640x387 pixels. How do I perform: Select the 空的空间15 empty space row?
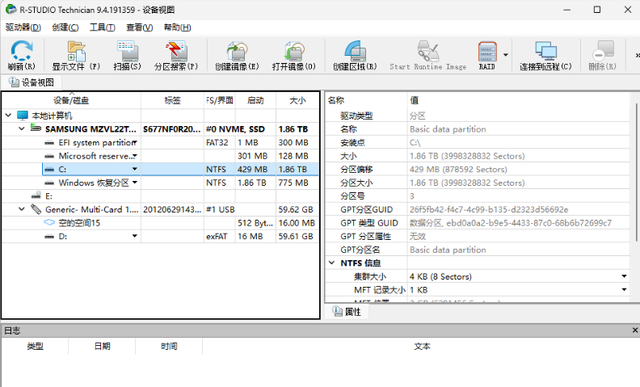160,223
